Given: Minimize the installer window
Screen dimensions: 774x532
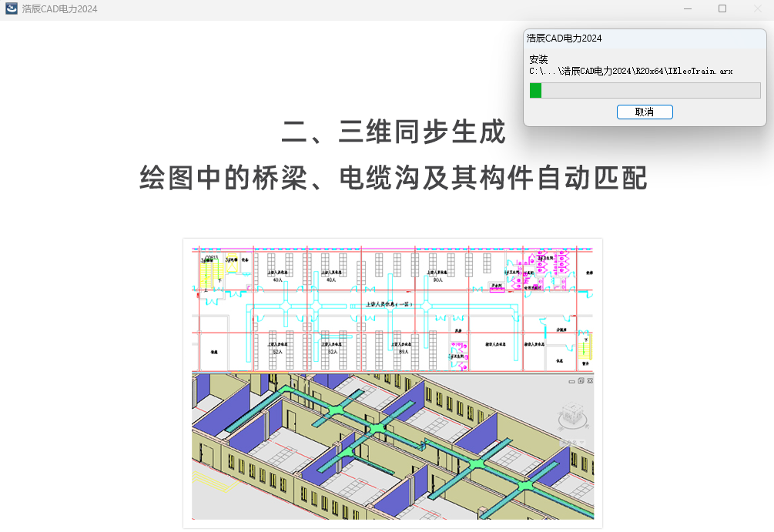Looking at the screenshot, I should coord(688,8).
